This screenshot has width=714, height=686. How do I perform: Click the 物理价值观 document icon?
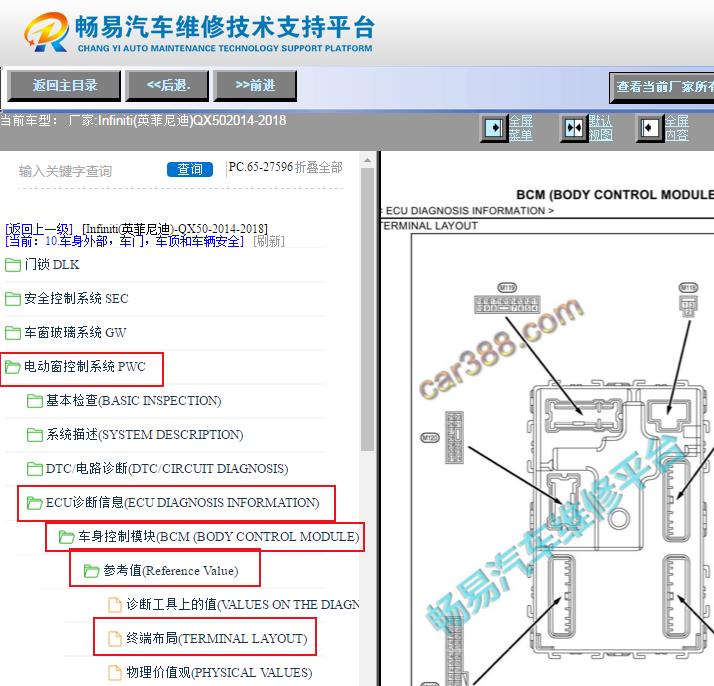115,673
